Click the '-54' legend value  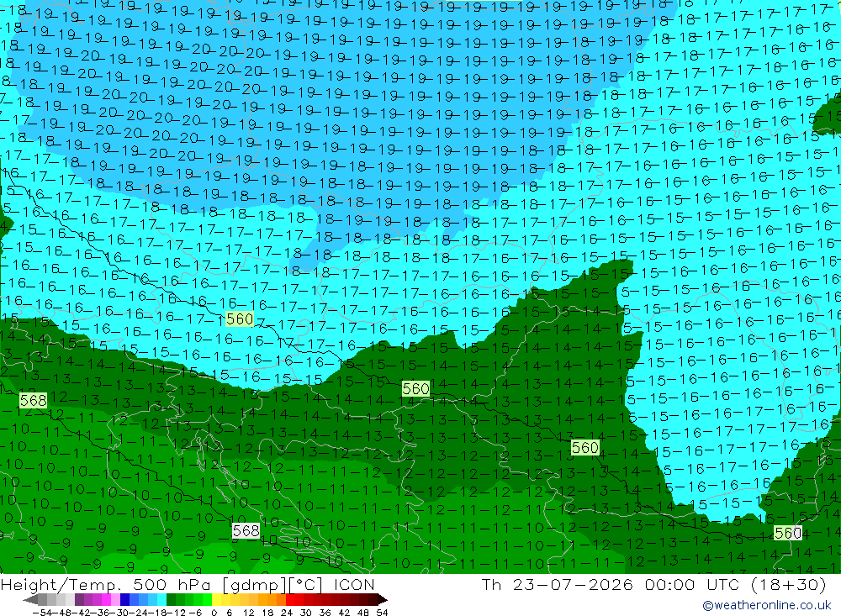pyautogui.click(x=42, y=612)
